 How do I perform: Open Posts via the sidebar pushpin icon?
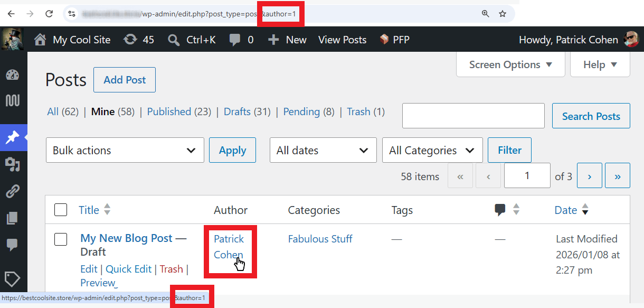(x=13, y=138)
